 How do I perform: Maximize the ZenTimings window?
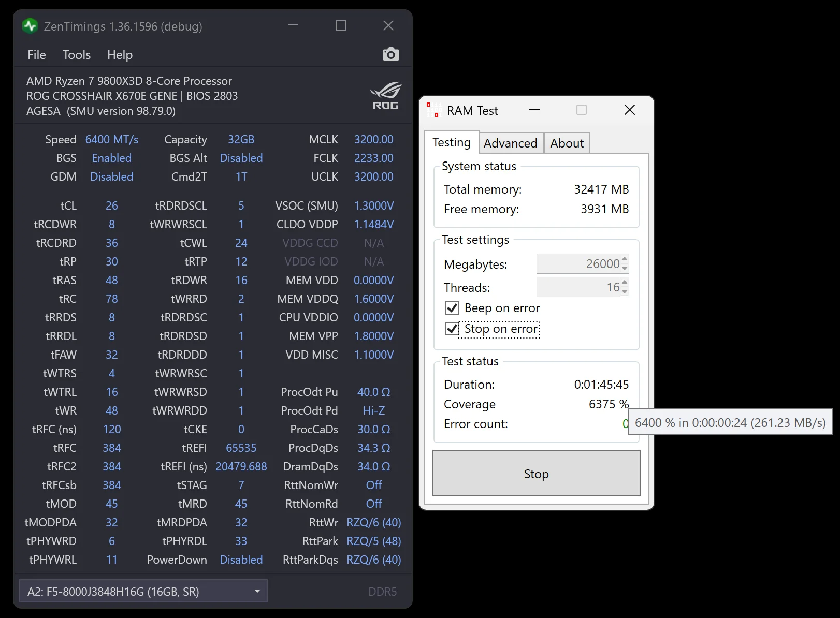(341, 25)
